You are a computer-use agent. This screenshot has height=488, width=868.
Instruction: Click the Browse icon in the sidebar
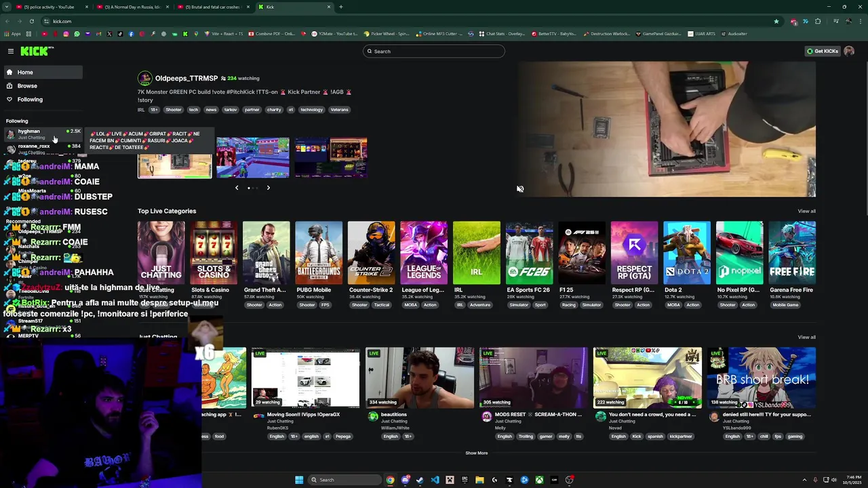[x=9, y=86]
